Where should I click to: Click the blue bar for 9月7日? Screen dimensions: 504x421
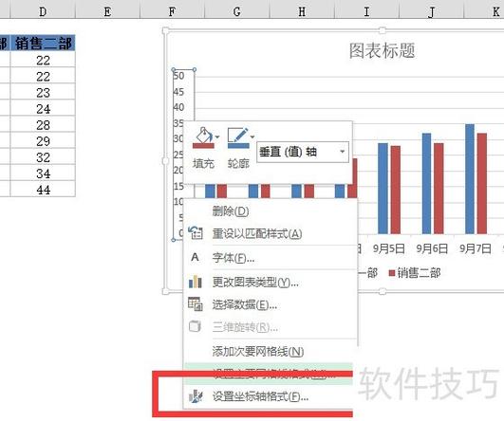coord(470,179)
